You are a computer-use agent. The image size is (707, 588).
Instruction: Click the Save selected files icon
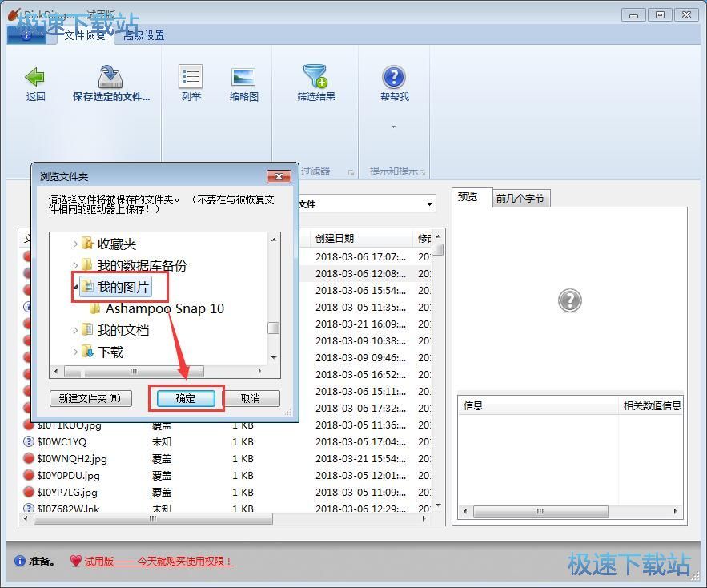(x=110, y=77)
